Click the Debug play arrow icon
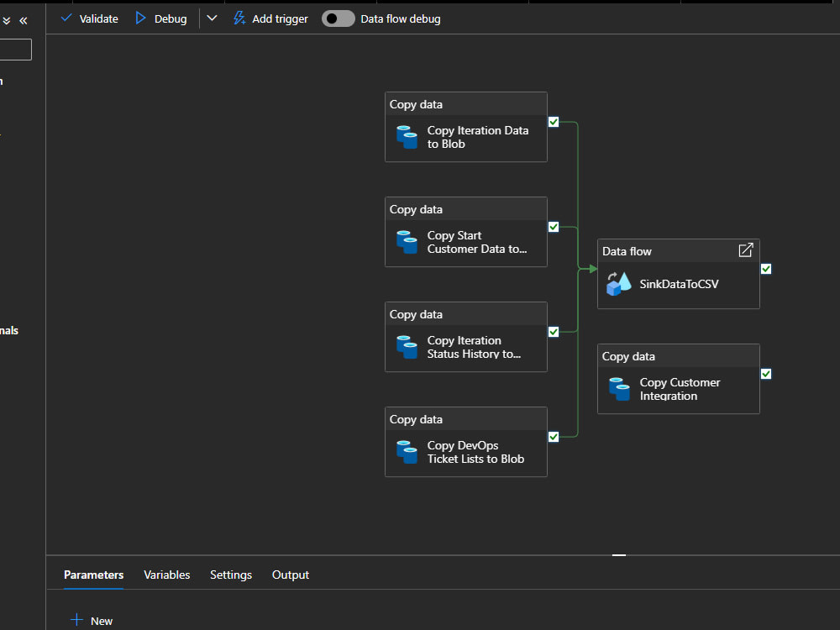840x630 pixels. [140, 18]
